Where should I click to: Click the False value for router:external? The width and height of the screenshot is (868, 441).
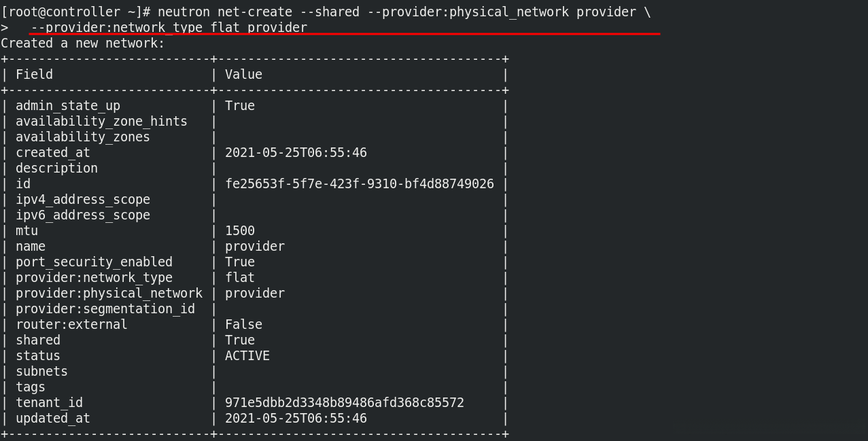[x=243, y=325]
